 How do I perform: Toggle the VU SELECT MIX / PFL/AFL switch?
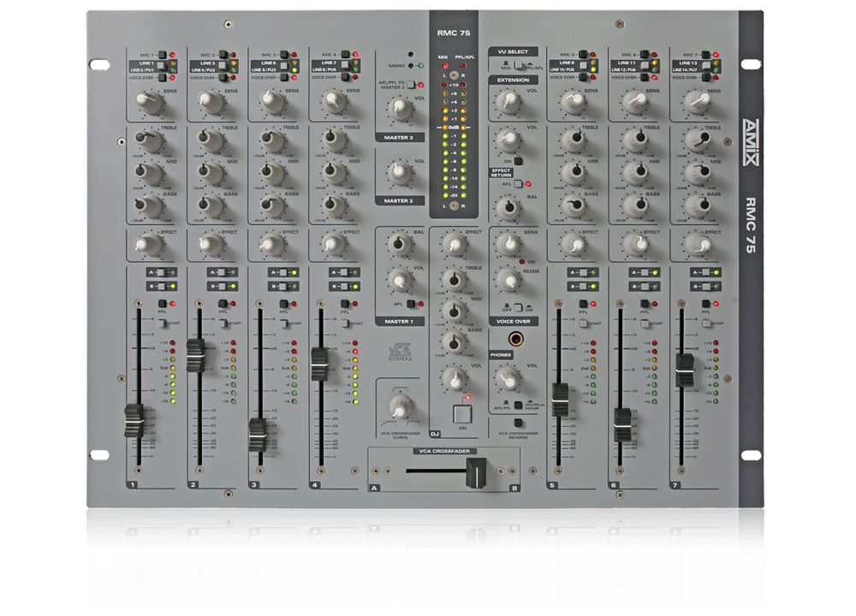[520, 66]
